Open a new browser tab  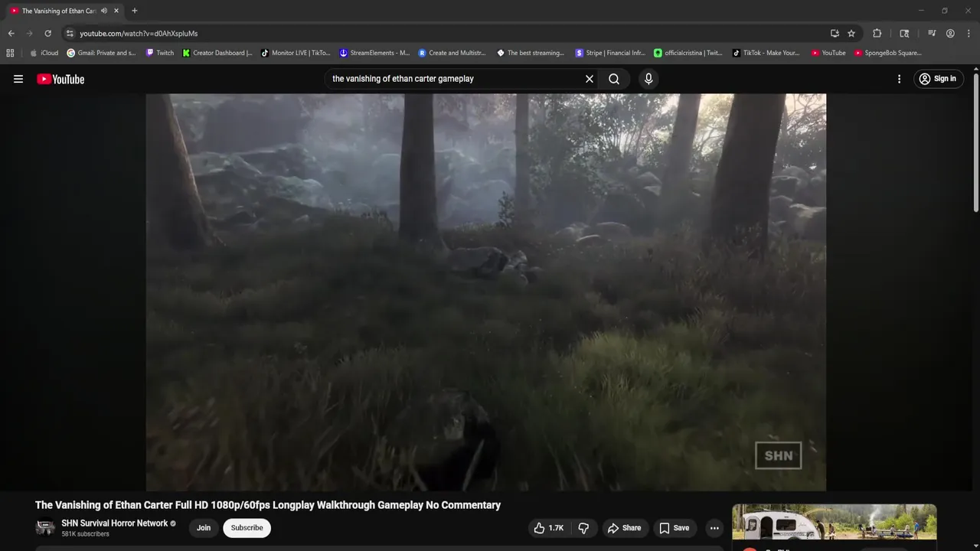[x=135, y=11]
